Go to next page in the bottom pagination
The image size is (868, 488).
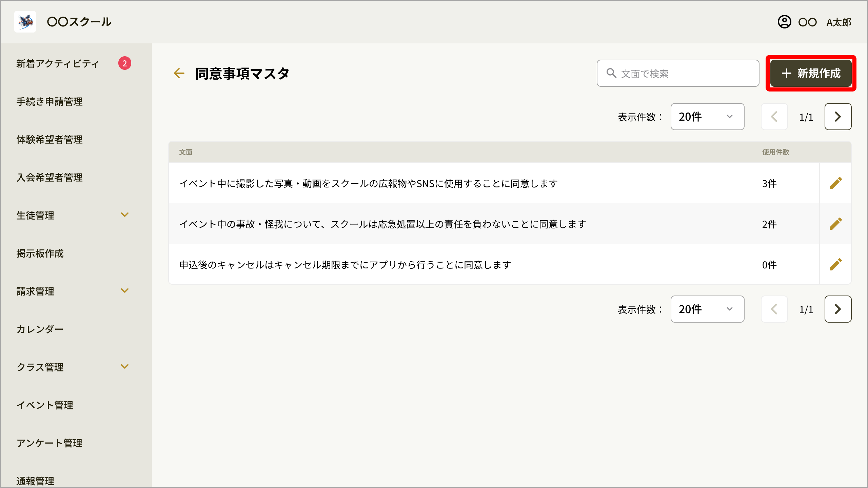point(838,309)
